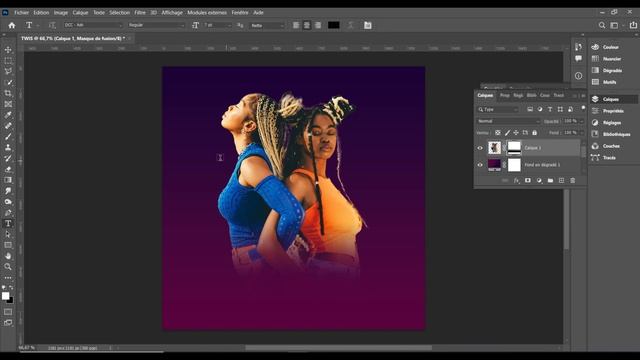Select the Eraser tool
The height and width of the screenshot is (360, 640).
8,169
